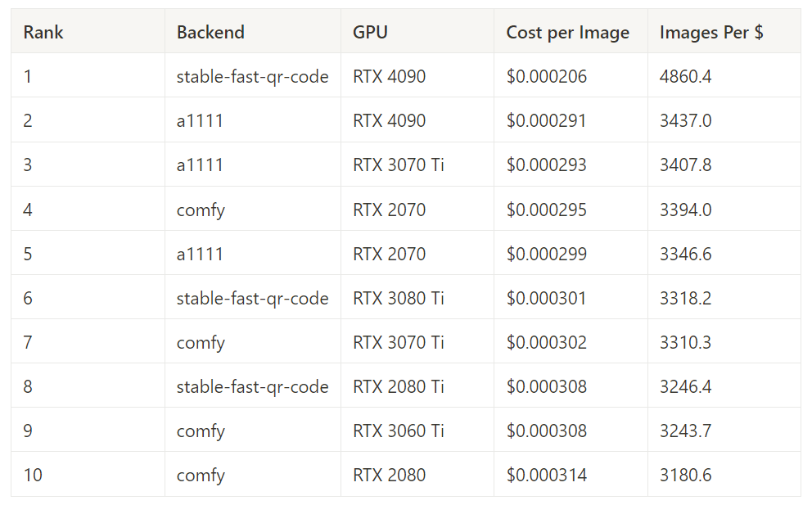
Task: Click the $0.000299 cost value
Action: 546,254
